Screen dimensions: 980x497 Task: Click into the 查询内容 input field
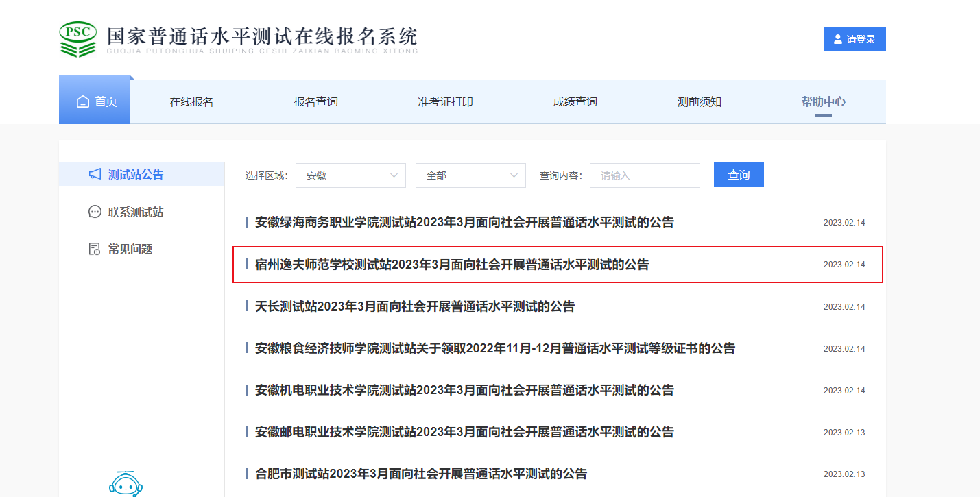tap(645, 175)
